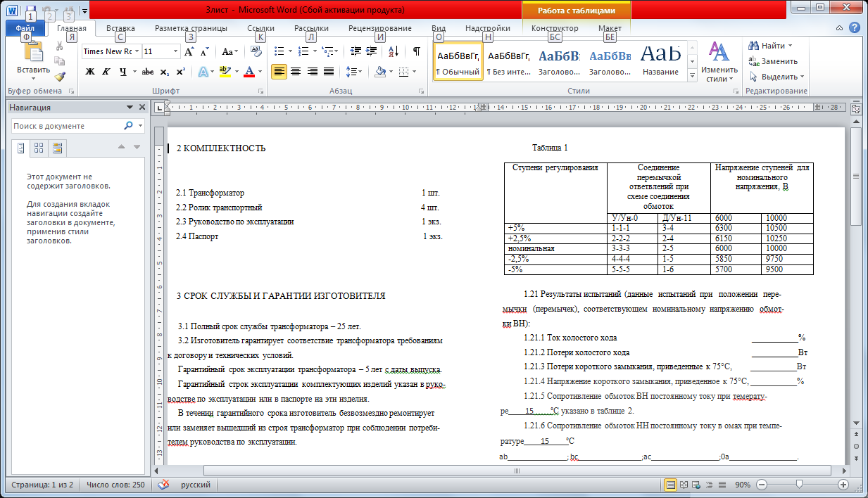Expand the Выделить dropdown menu
The image size is (868, 498).
[776, 77]
